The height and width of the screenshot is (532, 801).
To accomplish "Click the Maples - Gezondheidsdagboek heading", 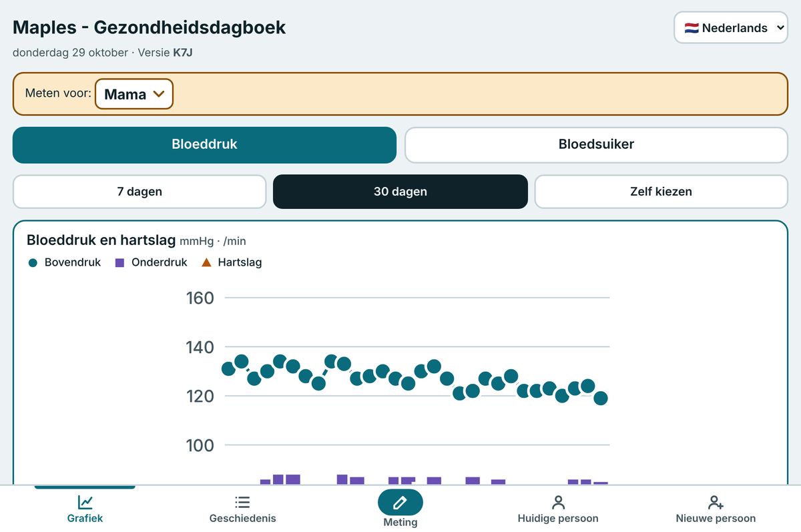I will click(x=150, y=27).
